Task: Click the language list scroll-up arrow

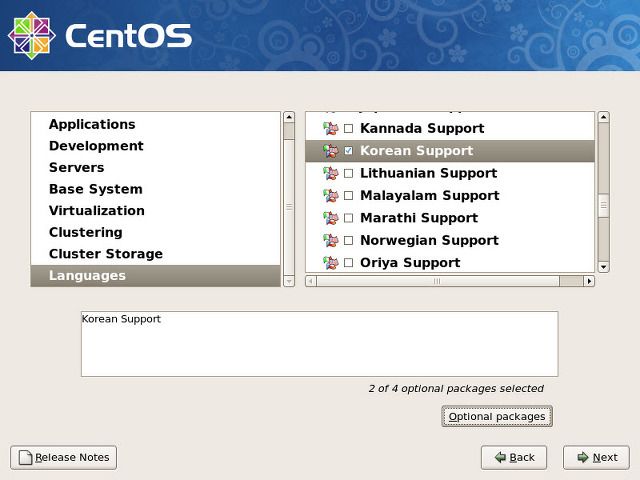Action: pyautogui.click(x=604, y=117)
